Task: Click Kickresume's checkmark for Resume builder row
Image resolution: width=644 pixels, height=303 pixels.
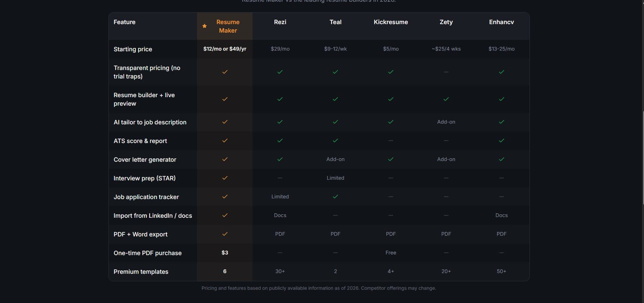Action: pos(391,99)
